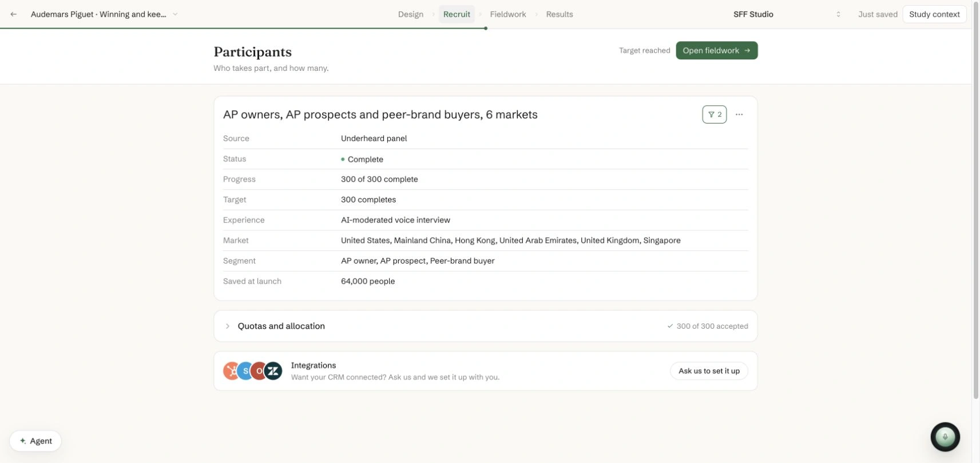Switch to the Design step
The image size is (980, 463).
(x=411, y=14)
